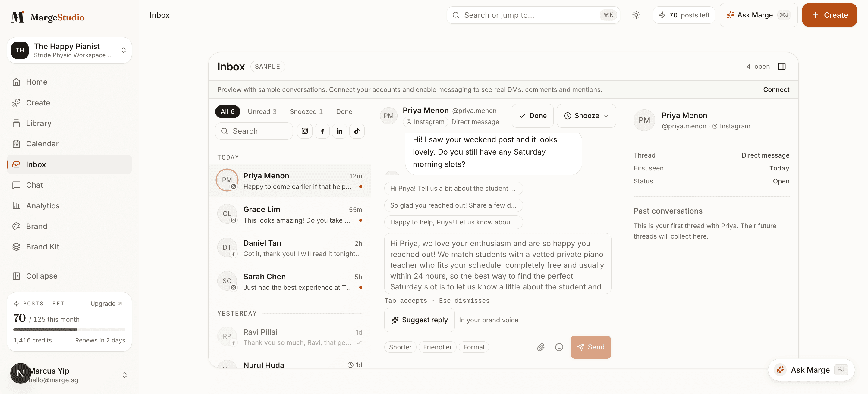
Task: Choose the 'Hi Priya! Tell us a bit' suggestion
Action: 453,188
